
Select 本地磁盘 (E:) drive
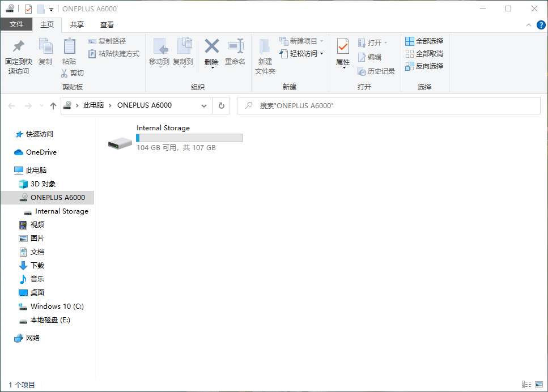(44, 320)
